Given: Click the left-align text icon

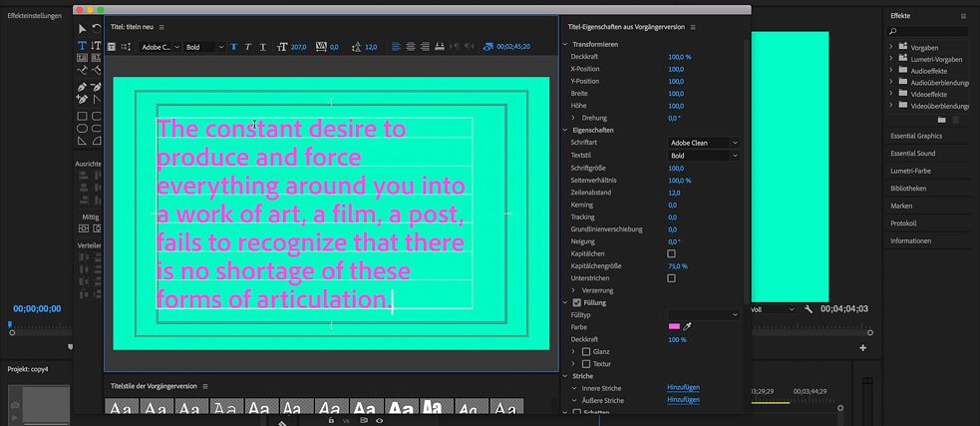Looking at the screenshot, I should pos(396,47).
